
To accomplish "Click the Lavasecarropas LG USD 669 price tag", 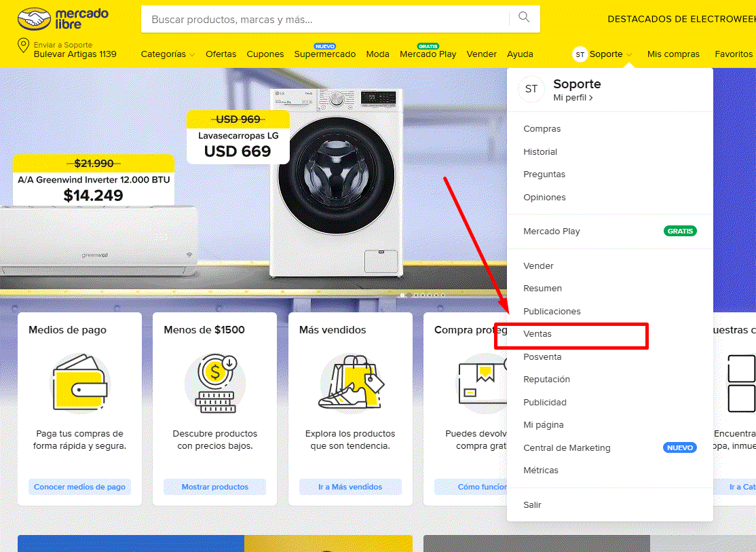I will point(238,137).
